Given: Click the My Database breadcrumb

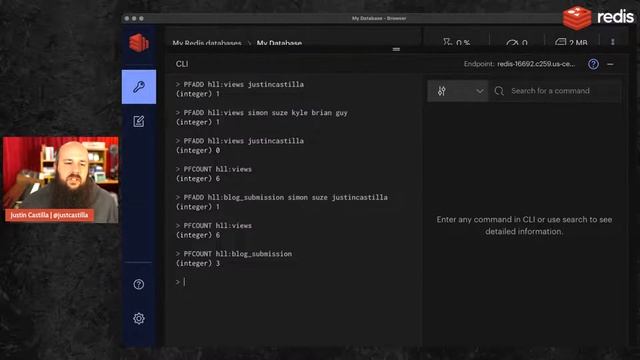Looking at the screenshot, I should click(279, 43).
